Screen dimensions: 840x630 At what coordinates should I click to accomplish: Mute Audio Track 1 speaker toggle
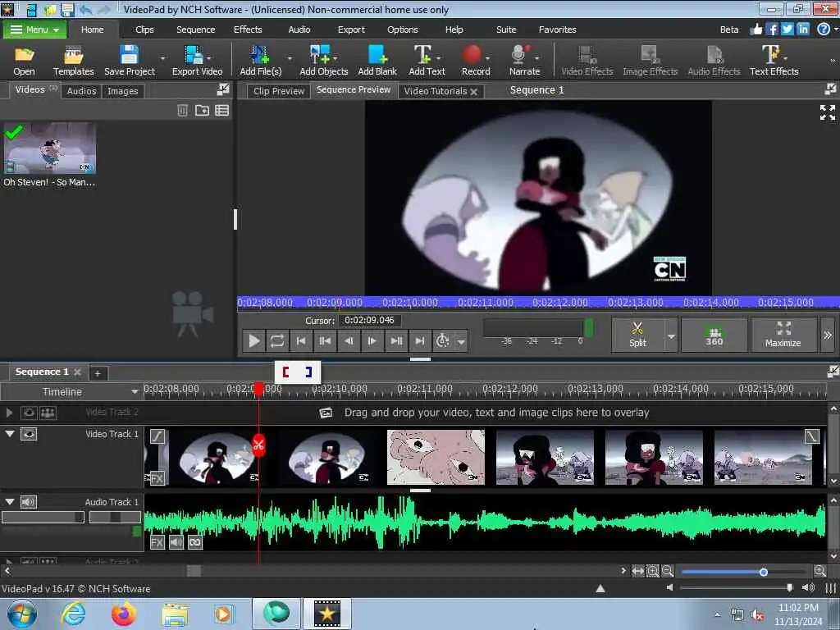(29, 502)
